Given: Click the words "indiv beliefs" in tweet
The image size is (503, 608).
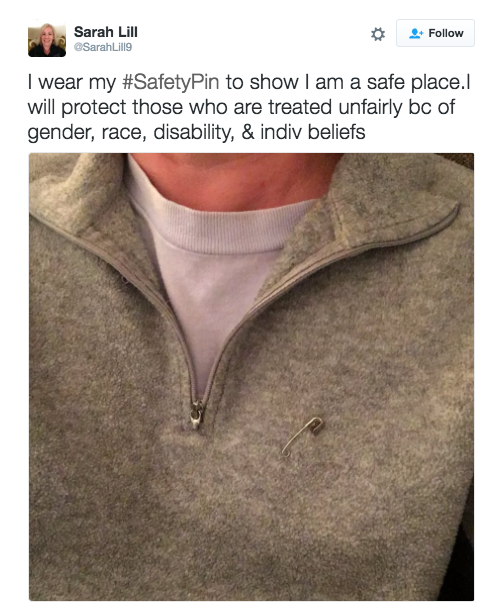Looking at the screenshot, I should click(x=313, y=132).
